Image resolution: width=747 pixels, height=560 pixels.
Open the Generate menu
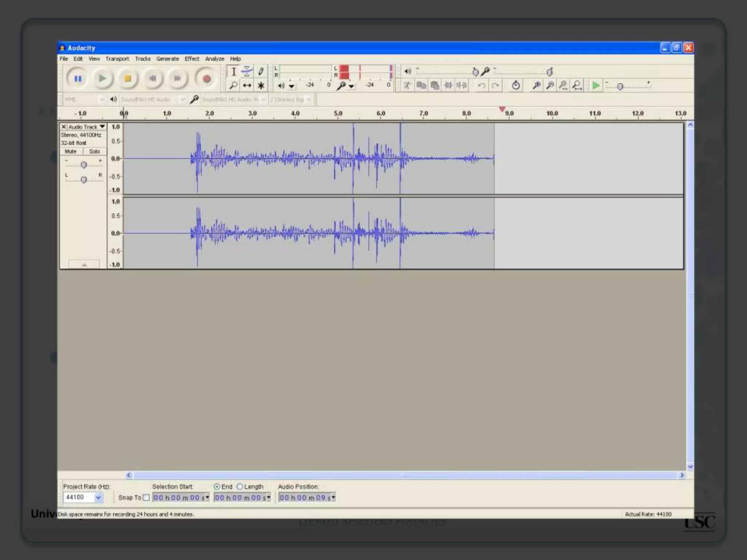[167, 59]
